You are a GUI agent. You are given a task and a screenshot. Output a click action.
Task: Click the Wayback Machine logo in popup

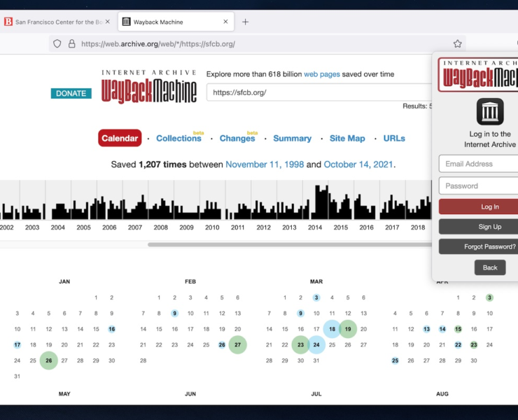click(x=478, y=75)
